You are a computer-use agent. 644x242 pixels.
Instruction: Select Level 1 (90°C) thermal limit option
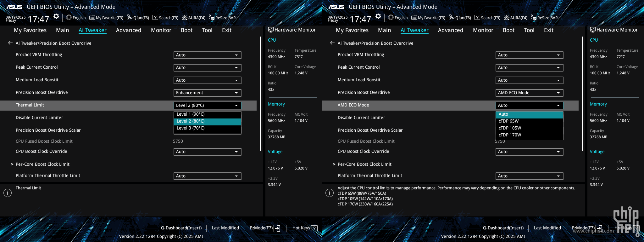[208, 114]
